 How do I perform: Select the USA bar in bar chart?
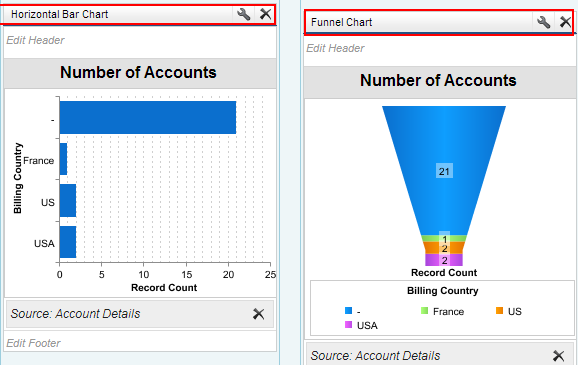68,242
